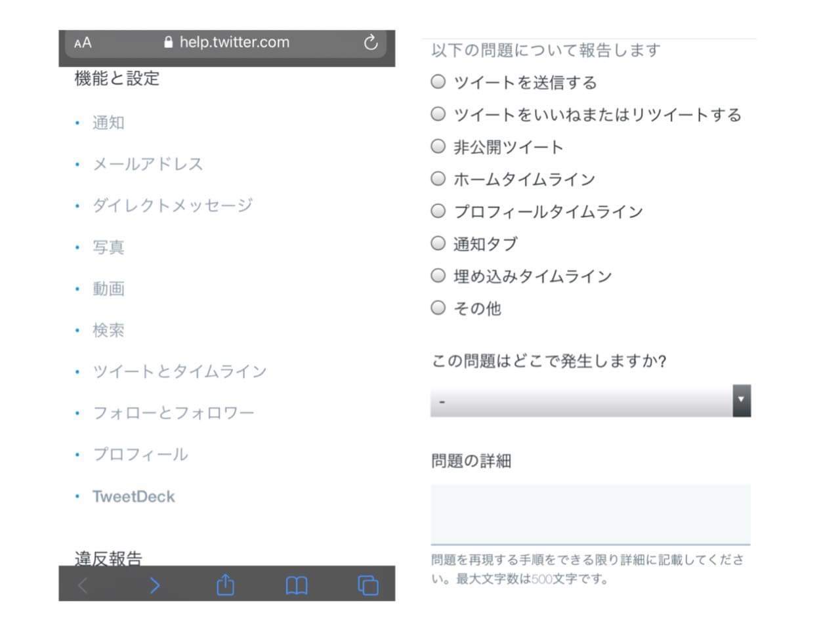This screenshot has height=630, width=840.
Task: Tap the Safari reader AA text-size button
Action: 83,43
